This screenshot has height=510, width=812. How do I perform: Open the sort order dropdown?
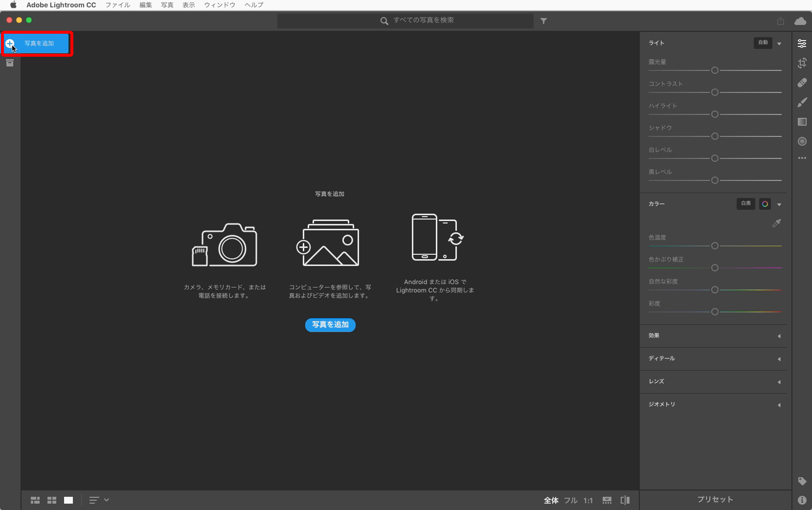click(x=99, y=500)
